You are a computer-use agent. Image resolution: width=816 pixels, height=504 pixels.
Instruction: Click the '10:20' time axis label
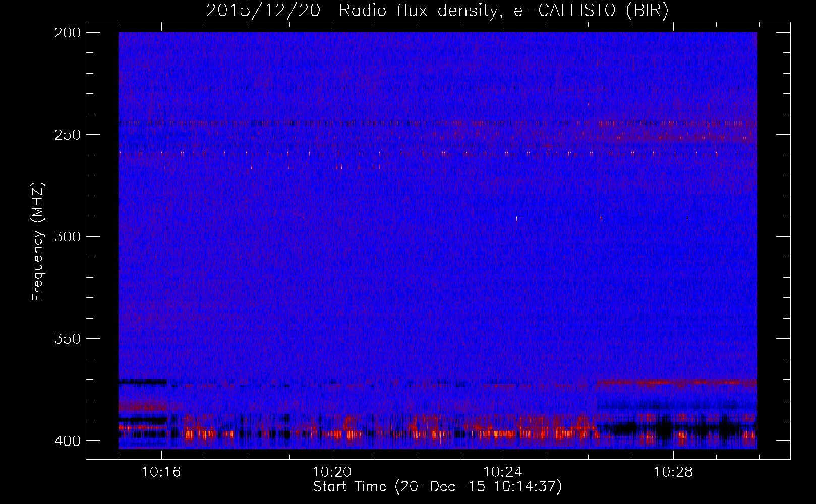point(332,472)
